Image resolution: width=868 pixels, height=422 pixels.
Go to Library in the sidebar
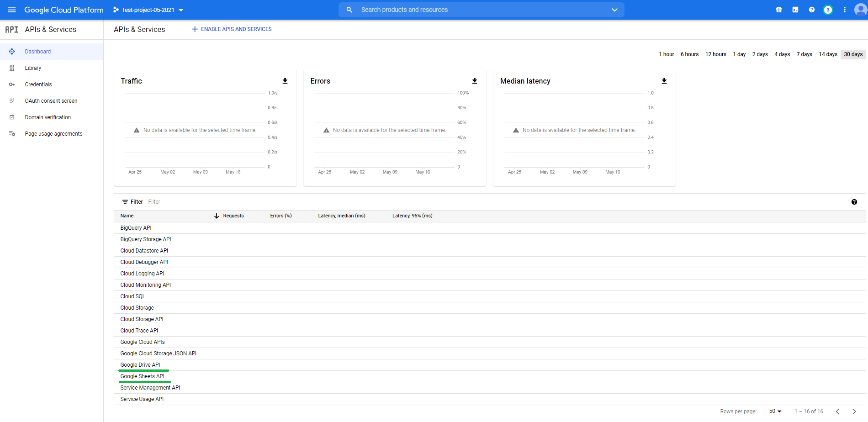coord(33,68)
